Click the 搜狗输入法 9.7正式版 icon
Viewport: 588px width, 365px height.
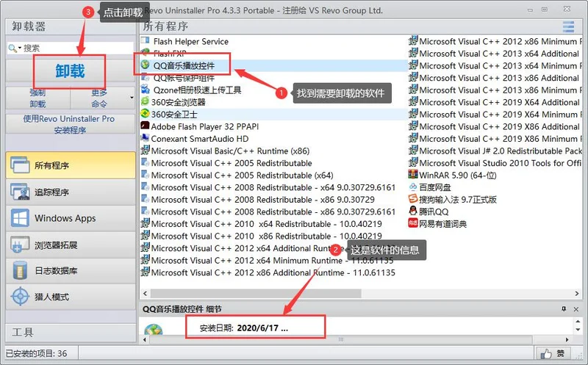(x=413, y=198)
